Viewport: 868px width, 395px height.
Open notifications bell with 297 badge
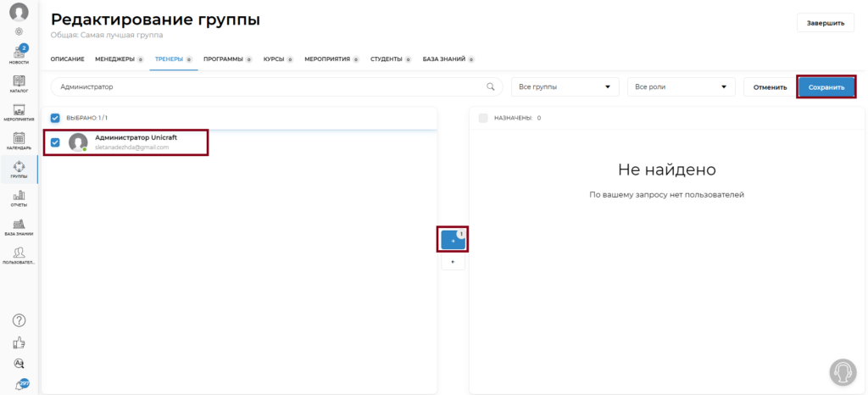[20, 385]
